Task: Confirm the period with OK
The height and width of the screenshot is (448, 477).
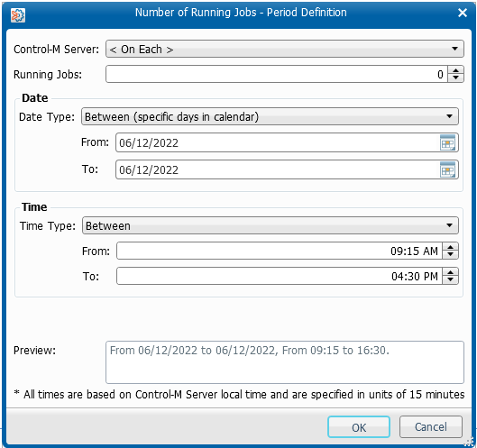Action: 359,427
